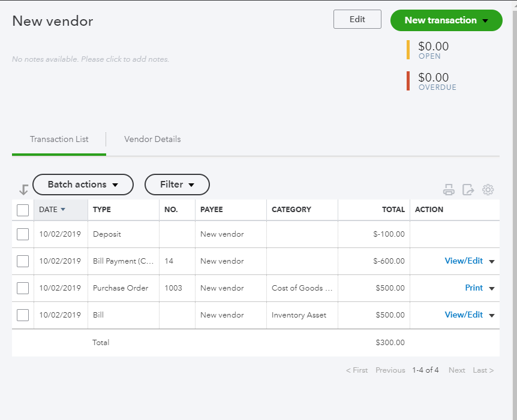Click View/Edit for Bill Payment 14
517x420 pixels.
point(464,261)
